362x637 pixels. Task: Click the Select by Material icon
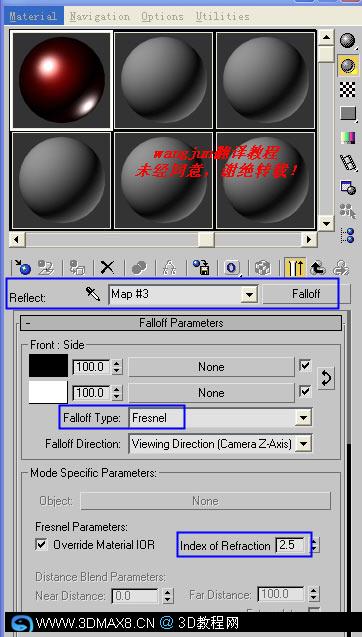(x=347, y=211)
